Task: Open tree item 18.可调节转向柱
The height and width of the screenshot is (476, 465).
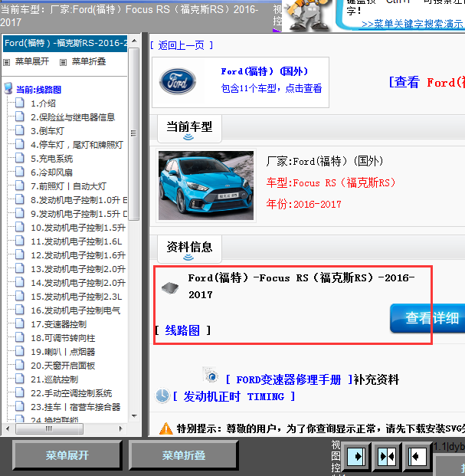Action: tap(63, 338)
